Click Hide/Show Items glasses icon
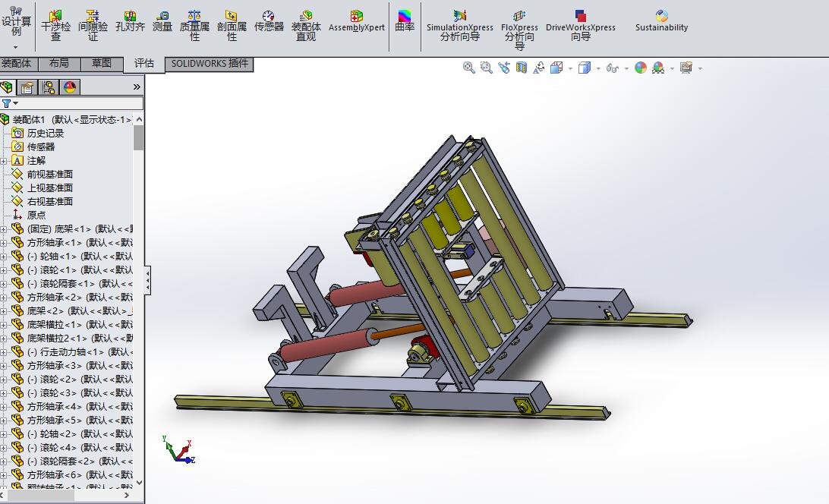The width and height of the screenshot is (829, 504). (x=612, y=68)
